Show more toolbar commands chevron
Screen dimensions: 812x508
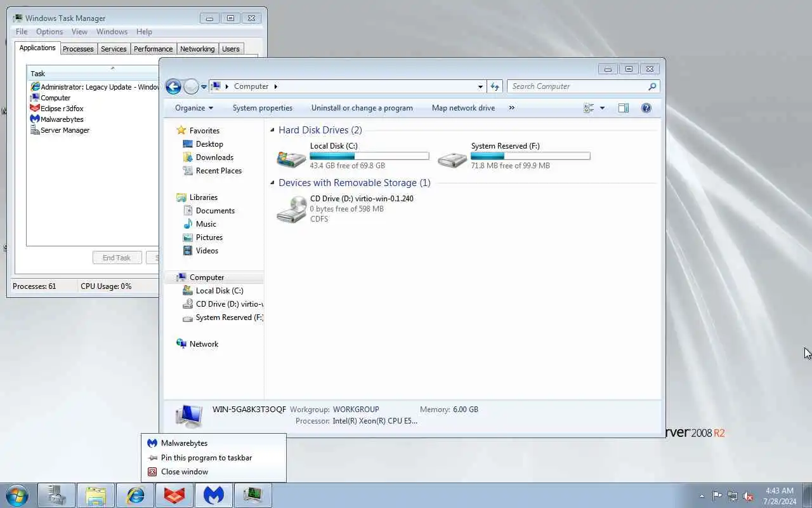coord(512,108)
